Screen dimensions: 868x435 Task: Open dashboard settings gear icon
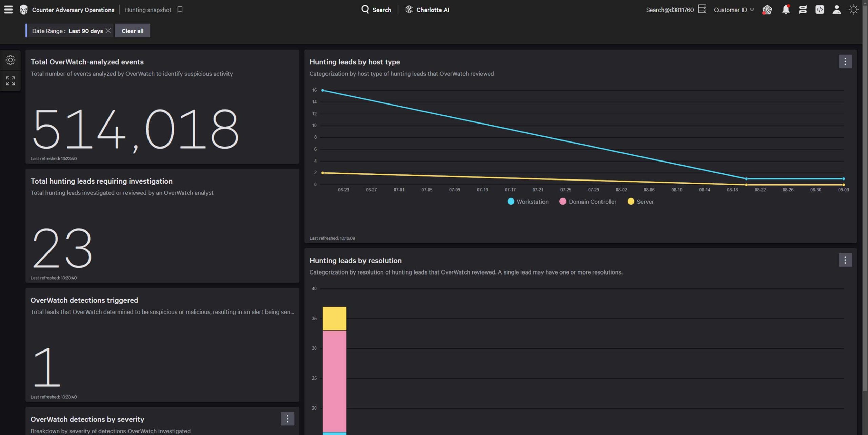point(11,60)
